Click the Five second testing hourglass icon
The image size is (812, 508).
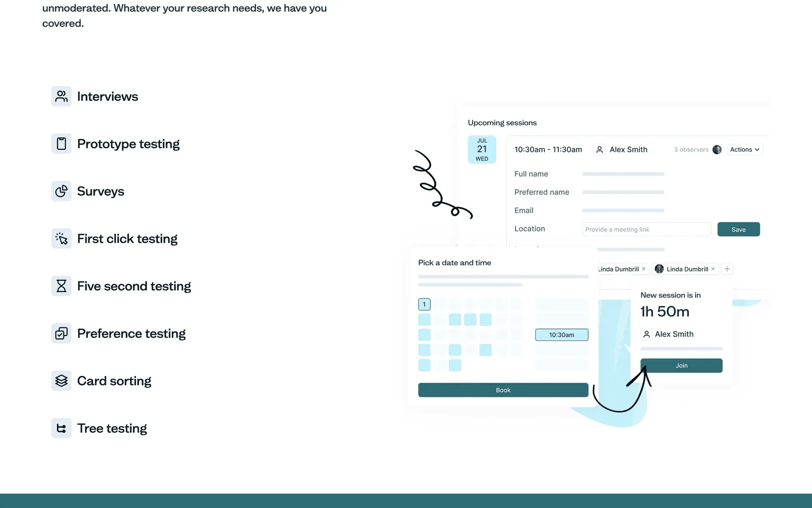point(61,286)
